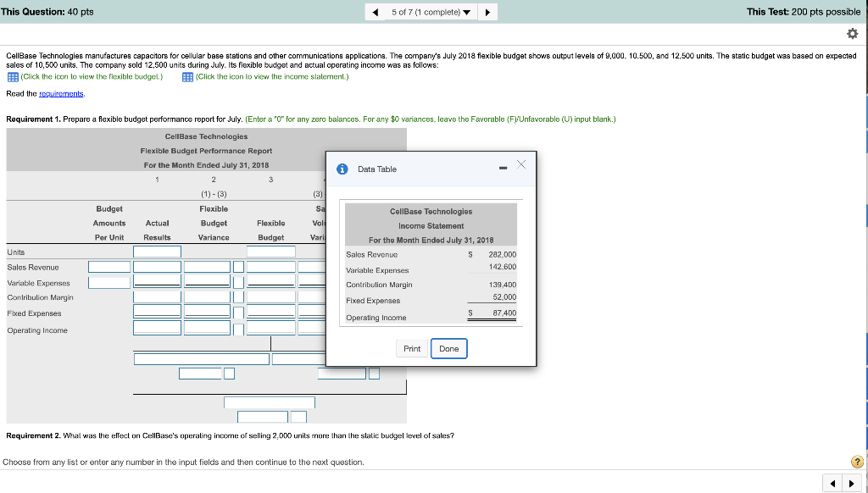868x493 pixels.
Task: Select Operating Income Actual Results field
Action: [x=157, y=328]
